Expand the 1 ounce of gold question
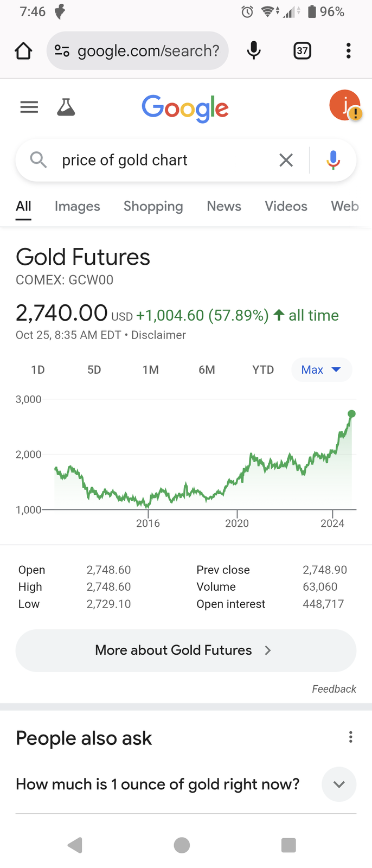Image resolution: width=372 pixels, height=868 pixels. pos(186,784)
